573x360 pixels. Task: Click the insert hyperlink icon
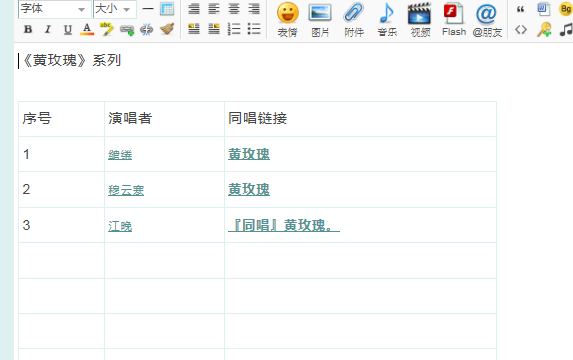click(x=127, y=30)
